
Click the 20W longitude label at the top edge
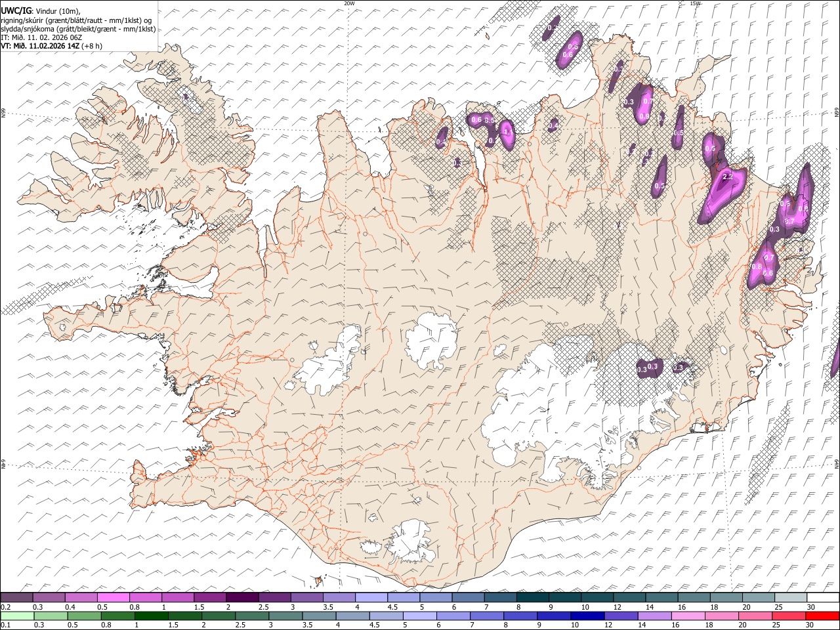point(349,3)
